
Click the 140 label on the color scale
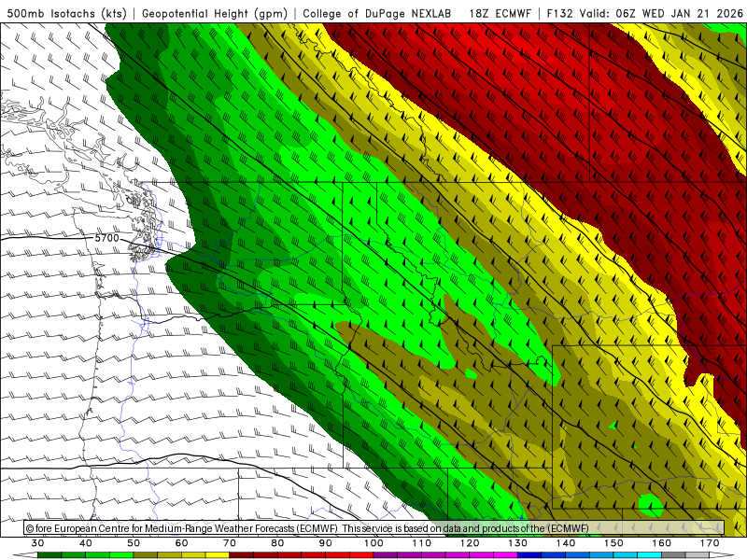(x=566, y=543)
